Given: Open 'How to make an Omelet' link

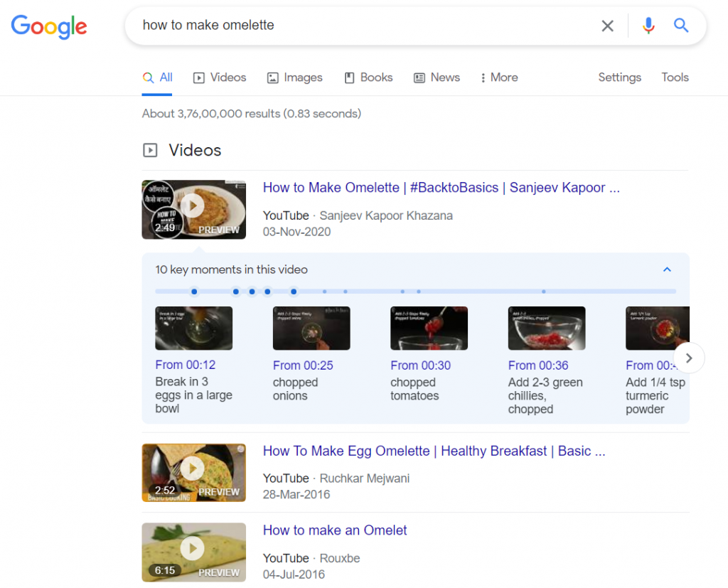Looking at the screenshot, I should 335,530.
